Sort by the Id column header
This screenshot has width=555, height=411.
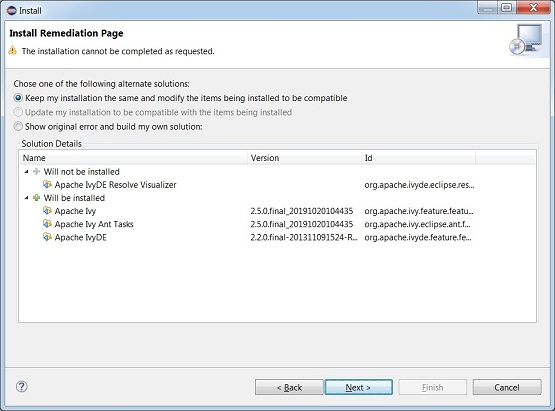coord(418,158)
